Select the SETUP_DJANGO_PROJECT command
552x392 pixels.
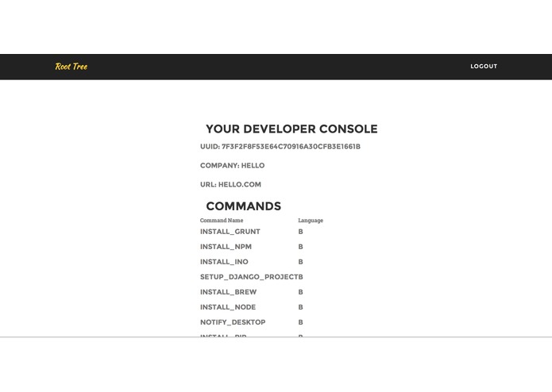tap(249, 277)
